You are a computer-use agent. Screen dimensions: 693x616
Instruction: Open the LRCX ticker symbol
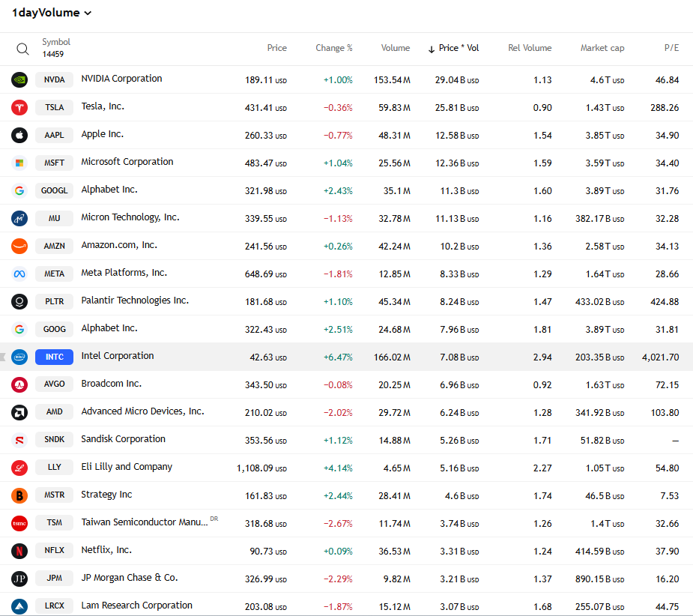click(55, 606)
